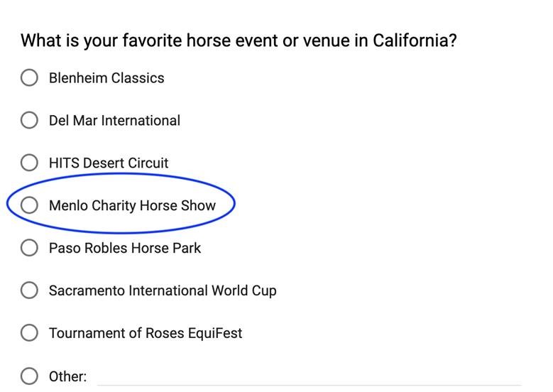
Task: Click the 'Other:' label text
Action: click(x=67, y=376)
